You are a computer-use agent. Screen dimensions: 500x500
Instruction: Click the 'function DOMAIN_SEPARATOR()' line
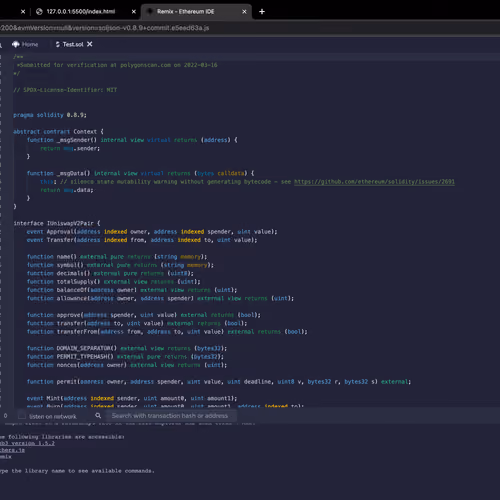pos(127,348)
